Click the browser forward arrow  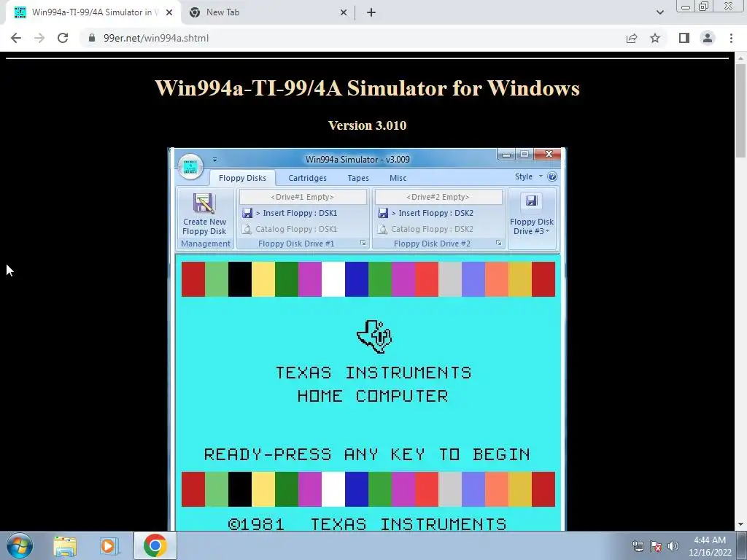pos(39,38)
